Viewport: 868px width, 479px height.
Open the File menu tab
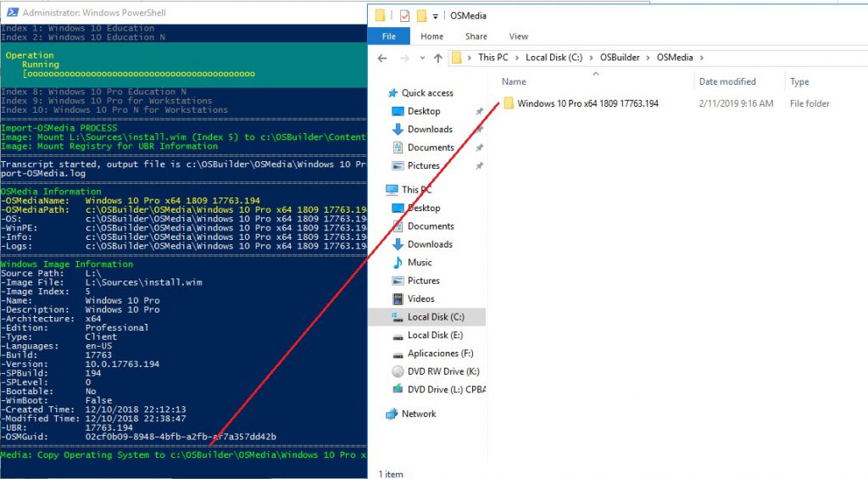pyautogui.click(x=389, y=36)
